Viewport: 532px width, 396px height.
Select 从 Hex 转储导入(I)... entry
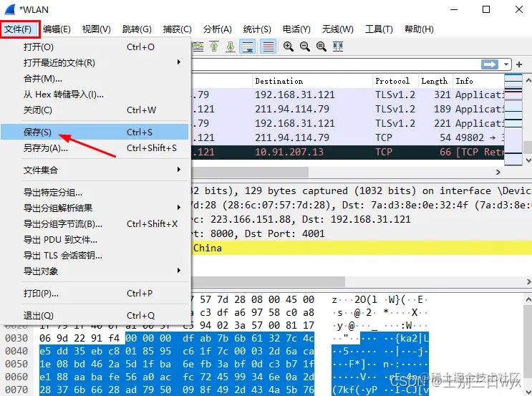coord(95,95)
